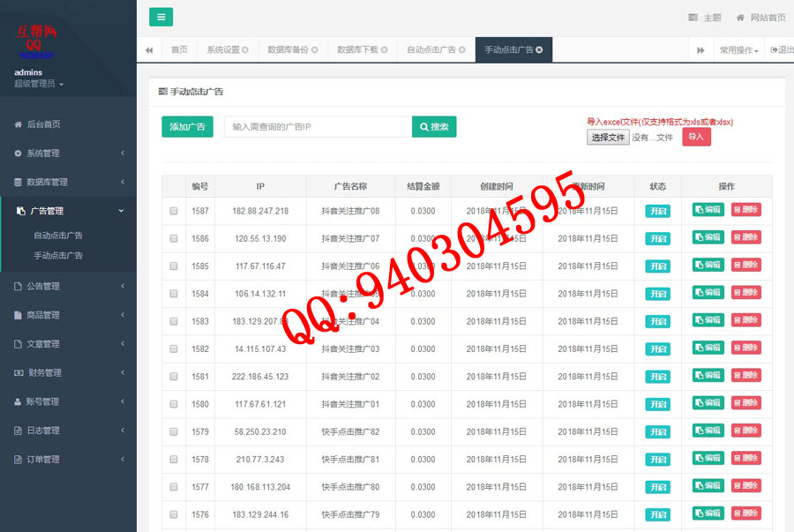
Task: Select 手动点击广告 in the sidebar submenu
Action: 58,256
